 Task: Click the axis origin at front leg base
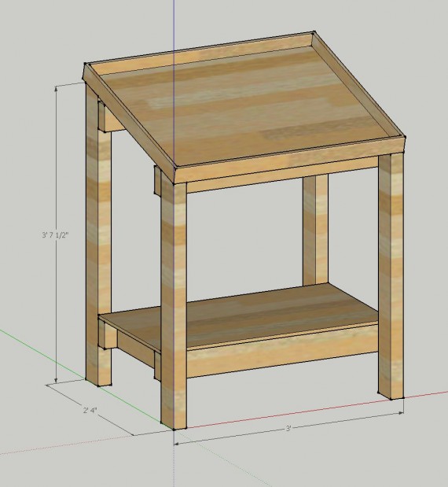tap(174, 430)
